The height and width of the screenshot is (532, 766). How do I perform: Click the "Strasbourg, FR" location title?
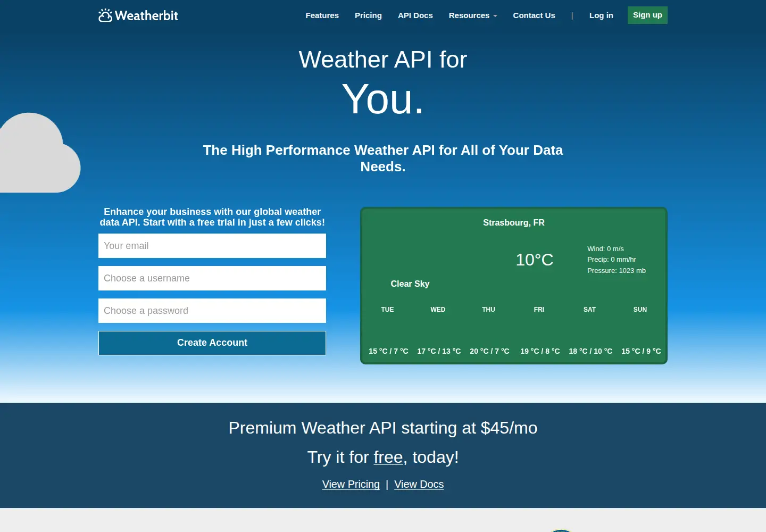[514, 222]
